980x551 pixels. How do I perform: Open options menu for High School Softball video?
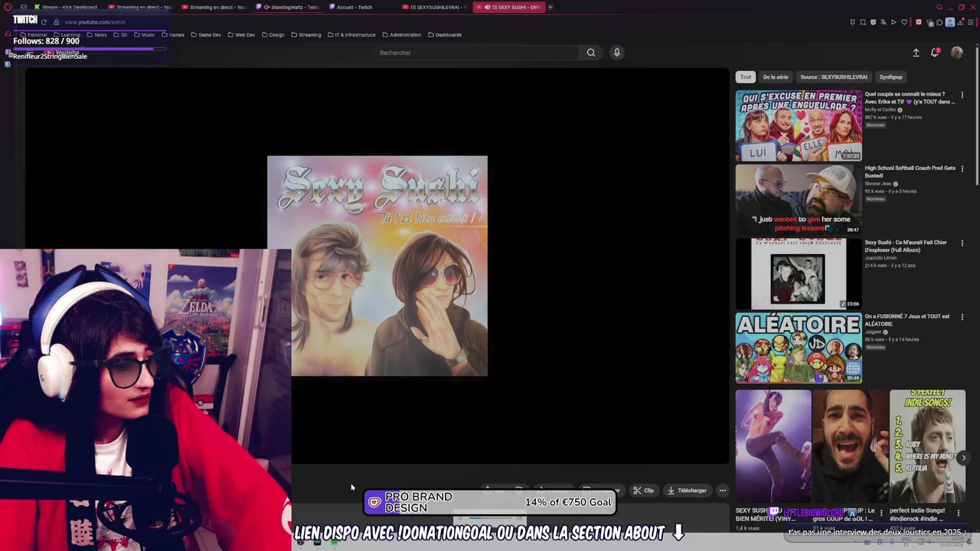coord(962,168)
